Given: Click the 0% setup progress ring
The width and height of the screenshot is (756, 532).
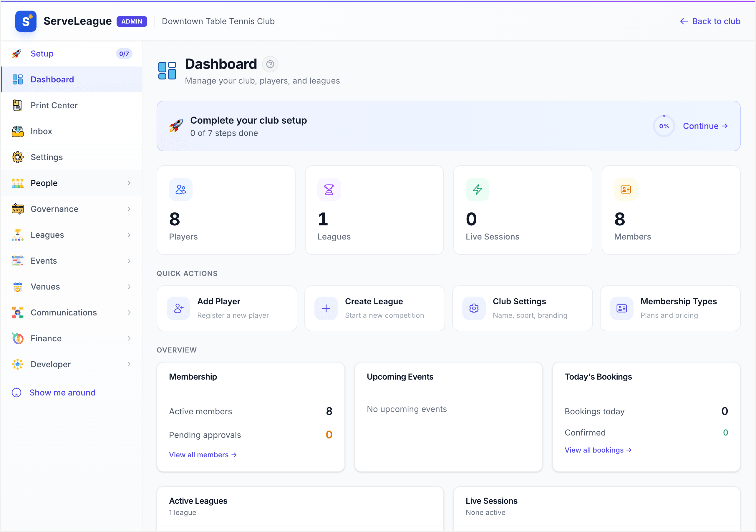Looking at the screenshot, I should pos(664,126).
